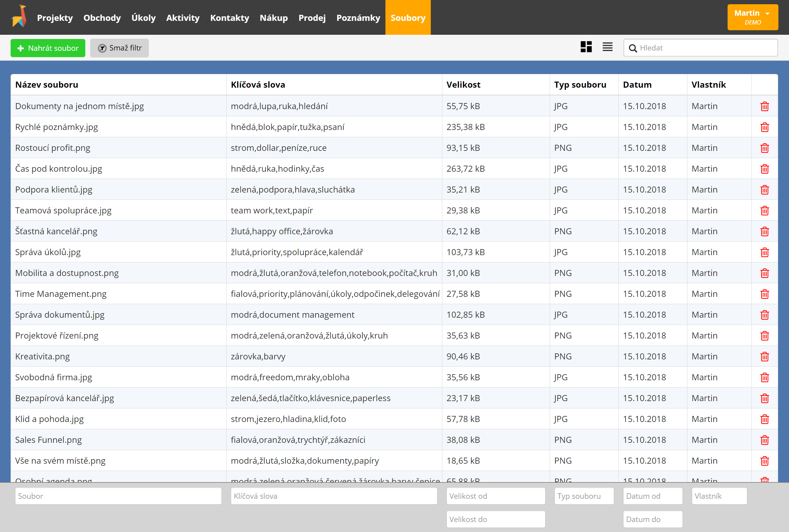Click the giraffe logo icon
789x532 pixels.
click(19, 16)
